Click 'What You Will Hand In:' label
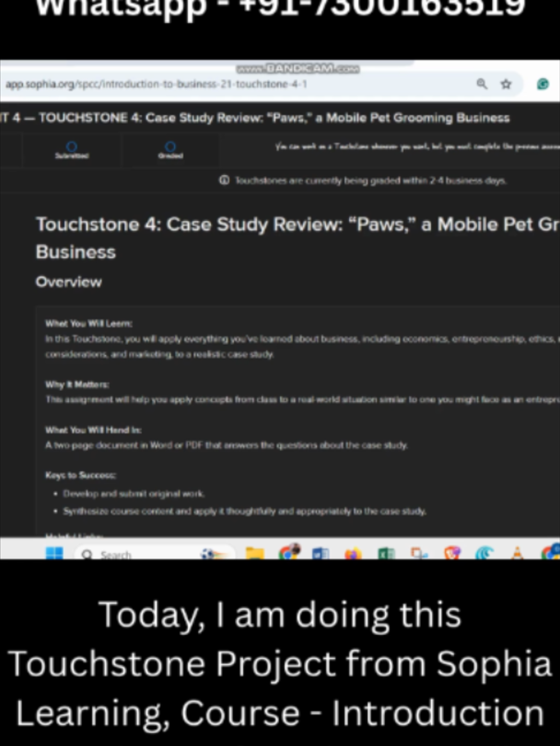 pyautogui.click(x=93, y=429)
